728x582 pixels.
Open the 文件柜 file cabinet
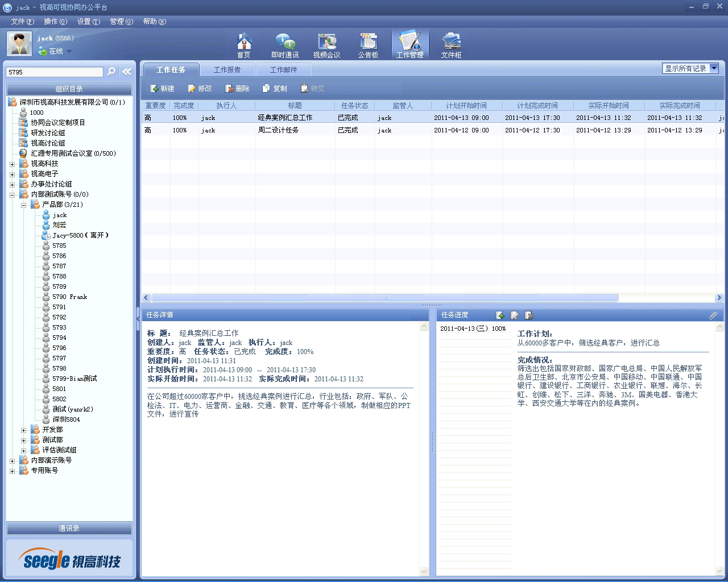pos(451,45)
